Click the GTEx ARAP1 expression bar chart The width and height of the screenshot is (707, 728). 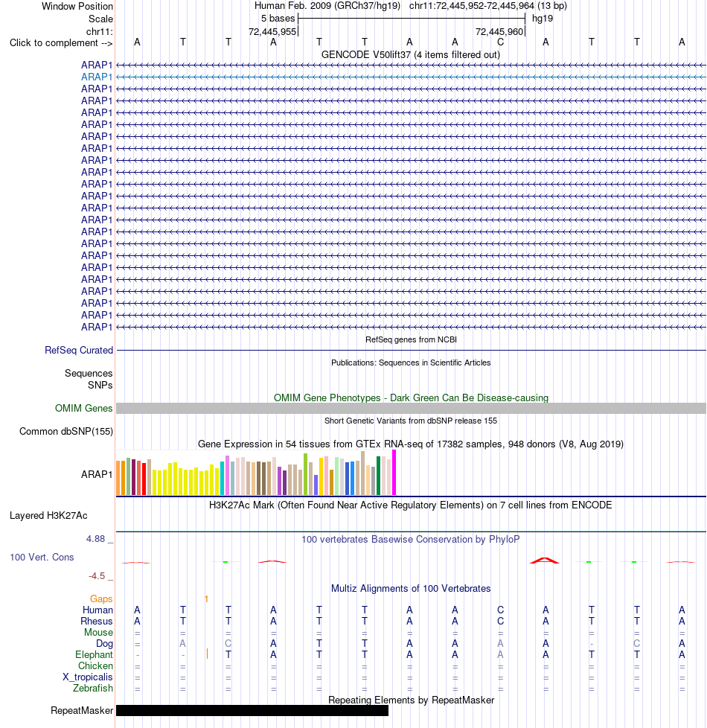click(x=256, y=473)
